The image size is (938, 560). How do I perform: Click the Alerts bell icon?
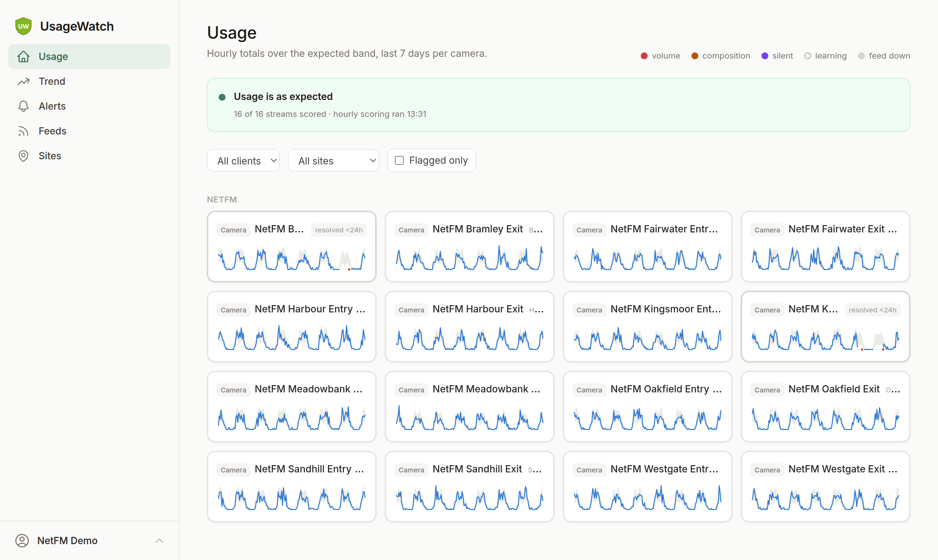tap(23, 107)
